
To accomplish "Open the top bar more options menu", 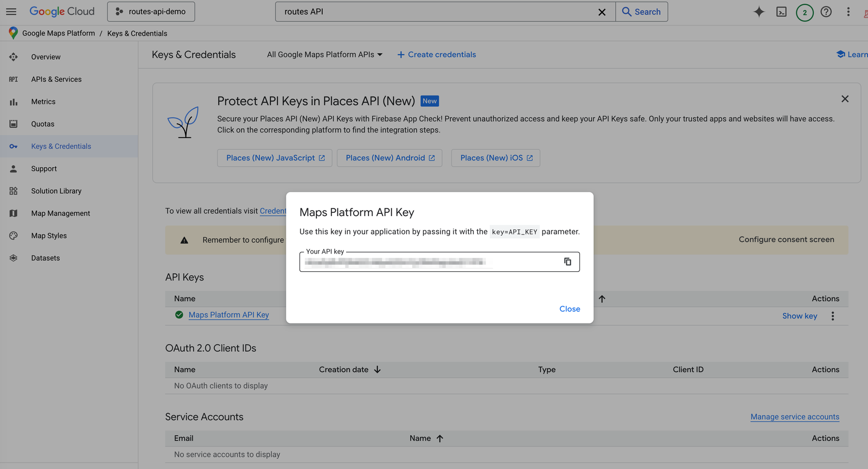I will 848,11.
